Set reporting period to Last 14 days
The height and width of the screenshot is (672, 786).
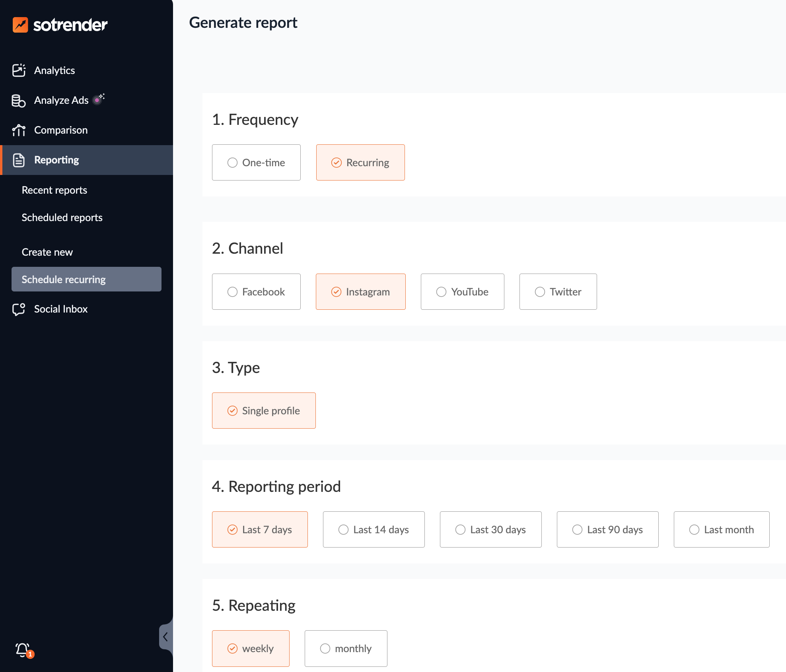374,530
